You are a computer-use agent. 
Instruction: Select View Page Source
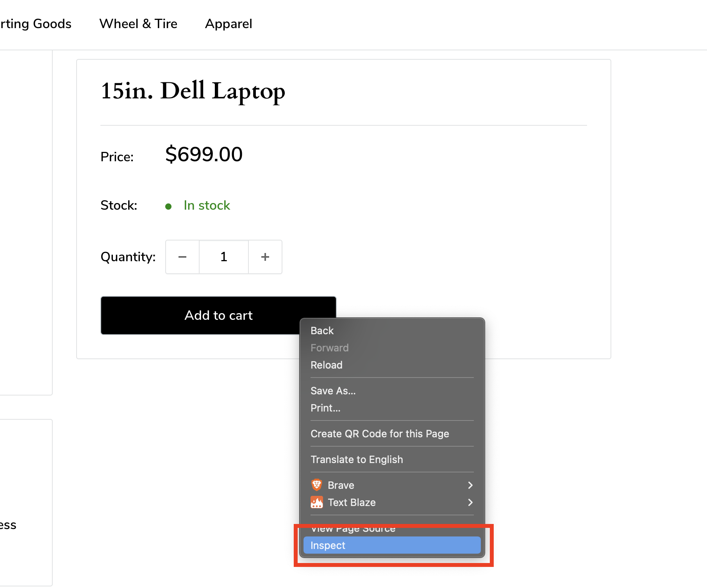[x=392, y=528]
